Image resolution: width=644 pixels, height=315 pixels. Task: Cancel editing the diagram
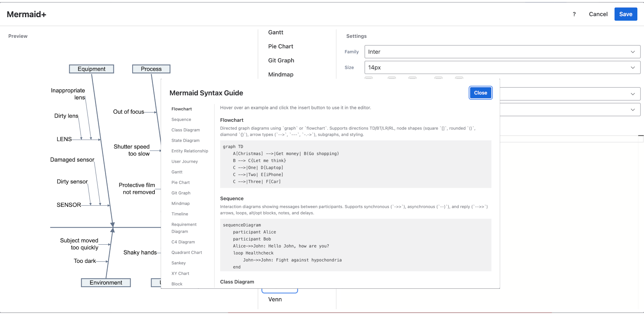598,14
